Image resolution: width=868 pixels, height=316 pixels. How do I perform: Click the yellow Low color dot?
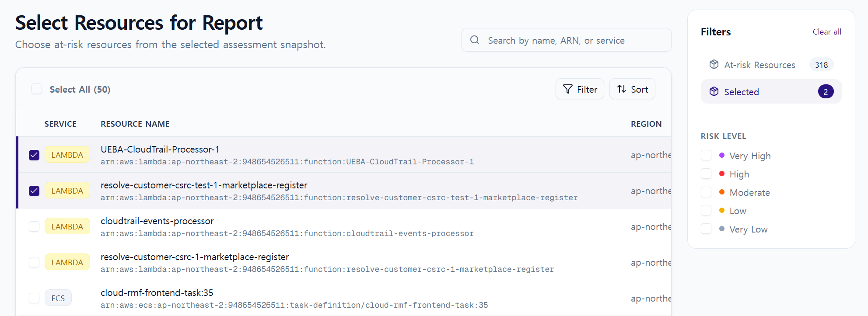(x=722, y=210)
